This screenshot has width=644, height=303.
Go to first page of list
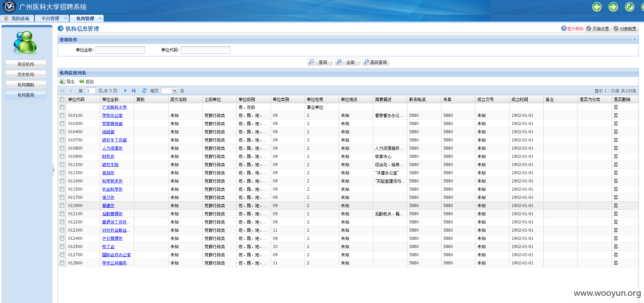pyautogui.click(x=62, y=91)
